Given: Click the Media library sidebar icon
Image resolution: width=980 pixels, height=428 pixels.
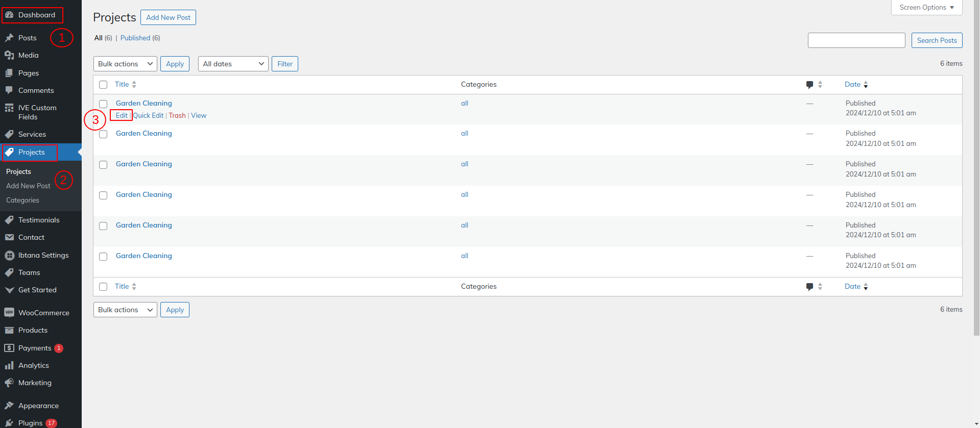Looking at the screenshot, I should [x=9, y=55].
